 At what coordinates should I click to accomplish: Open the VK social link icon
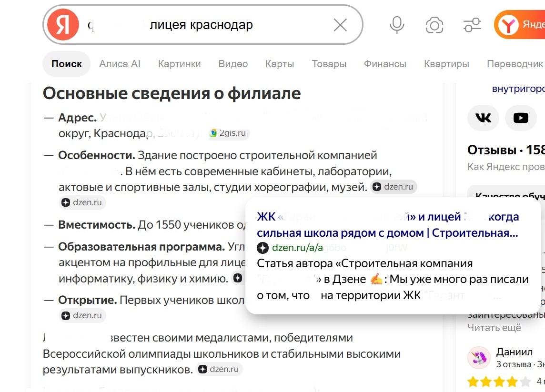coord(483,118)
